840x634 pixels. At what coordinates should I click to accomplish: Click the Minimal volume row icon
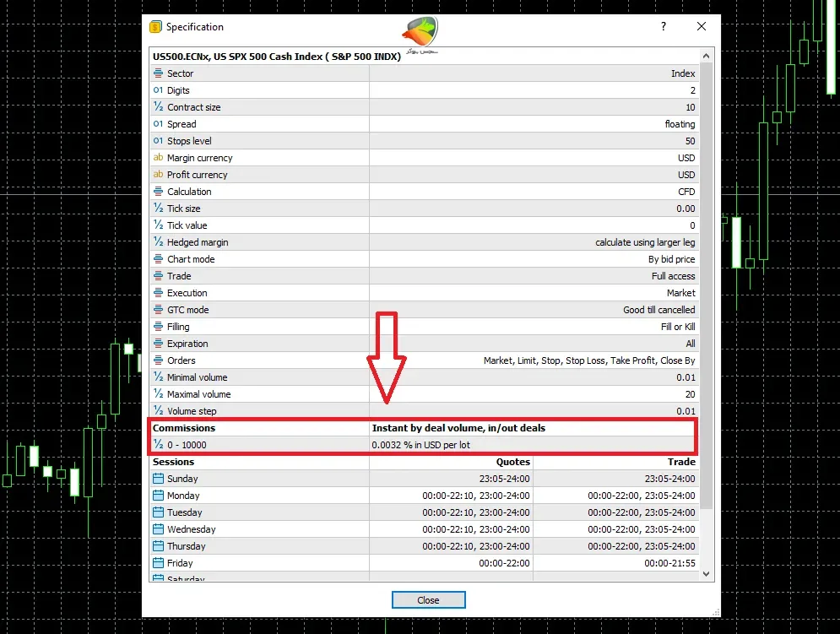158,377
